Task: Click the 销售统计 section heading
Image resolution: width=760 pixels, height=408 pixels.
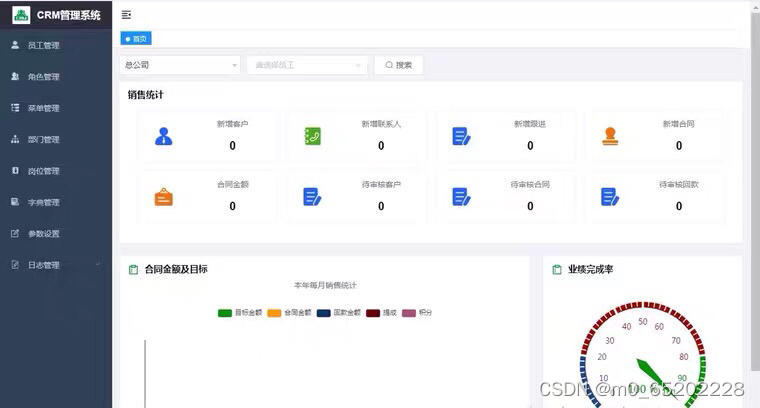Action: pyautogui.click(x=146, y=94)
